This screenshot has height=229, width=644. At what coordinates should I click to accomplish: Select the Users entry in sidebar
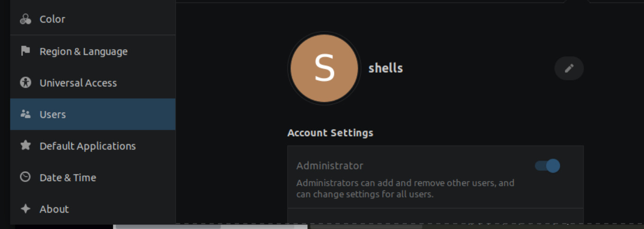pyautogui.click(x=53, y=114)
